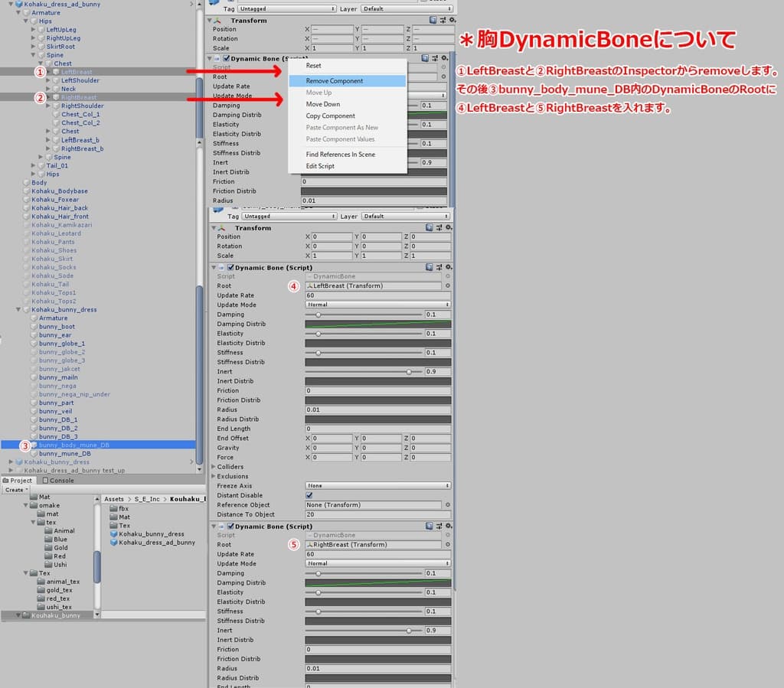784x688 pixels.
Task: Click object picker beside LeftBreast Root field
Action: point(447,285)
